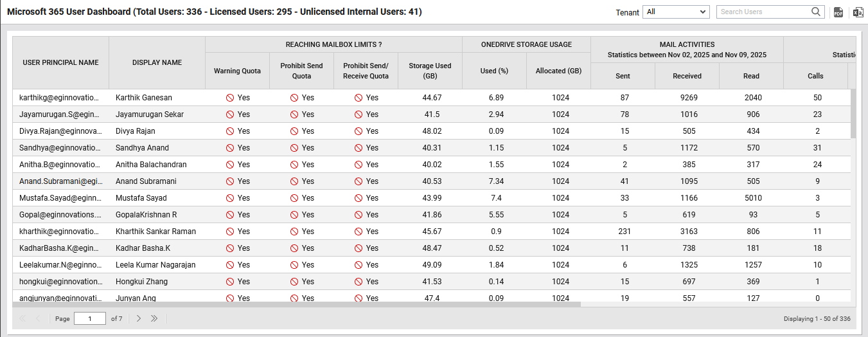The height and width of the screenshot is (337, 868).
Task: Click the first page arrow
Action: click(x=22, y=318)
